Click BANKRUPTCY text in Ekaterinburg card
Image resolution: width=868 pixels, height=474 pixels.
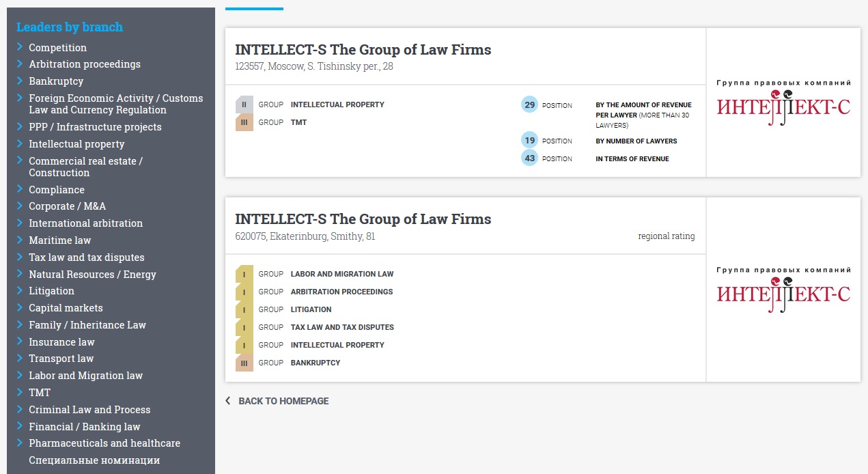tap(316, 363)
